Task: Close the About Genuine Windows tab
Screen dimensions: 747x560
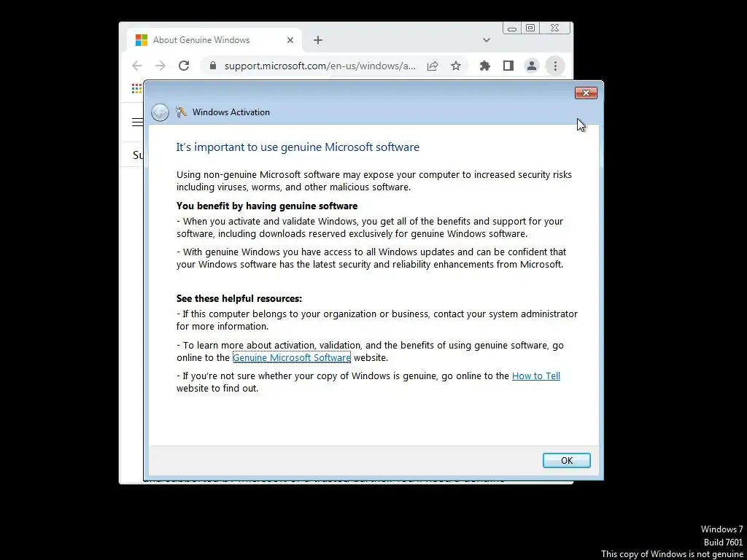Action: tap(290, 41)
